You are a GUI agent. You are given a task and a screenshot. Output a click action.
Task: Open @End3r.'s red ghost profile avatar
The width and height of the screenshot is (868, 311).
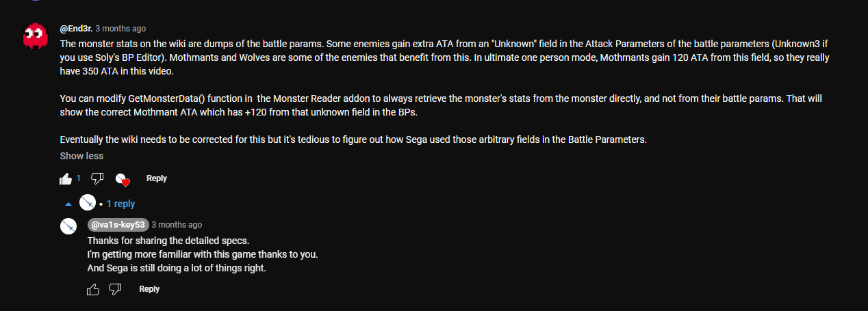click(36, 36)
